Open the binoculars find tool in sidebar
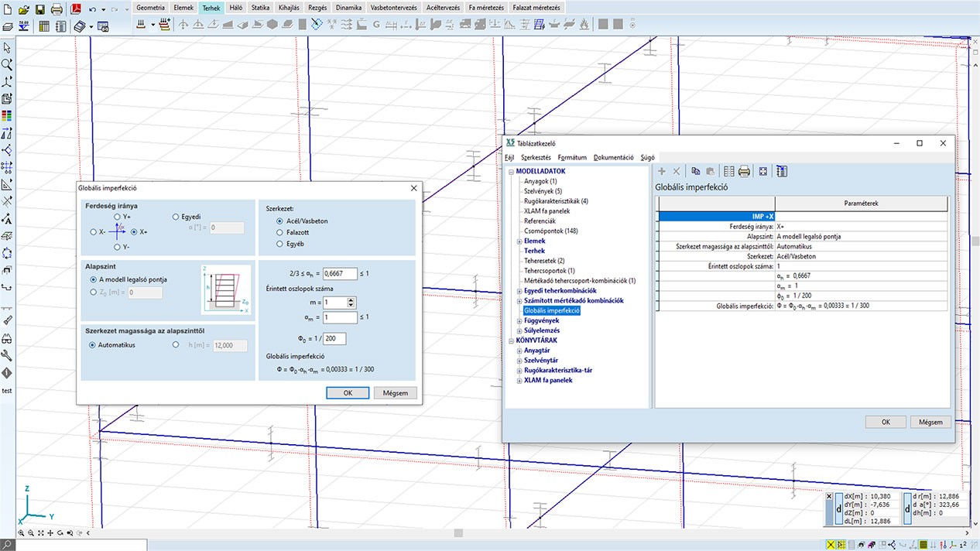This screenshot has height=551, width=980. [x=7, y=338]
